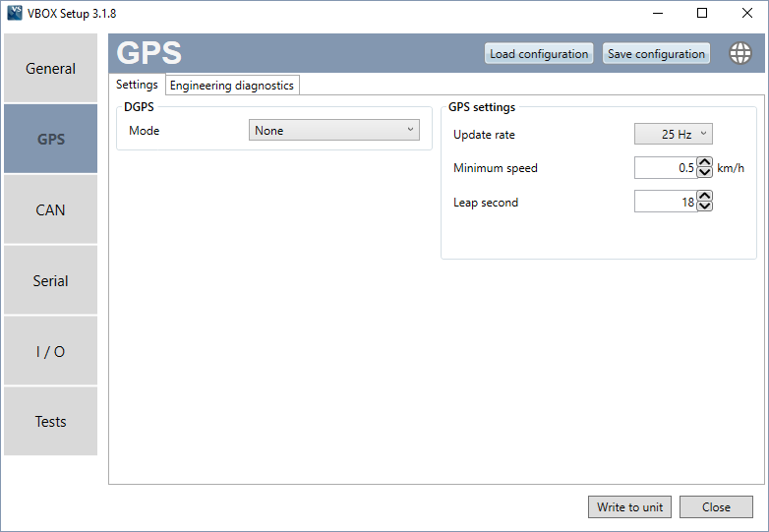This screenshot has height=532, width=769.
Task: Click the DGPS Mode label
Action: tap(145, 131)
